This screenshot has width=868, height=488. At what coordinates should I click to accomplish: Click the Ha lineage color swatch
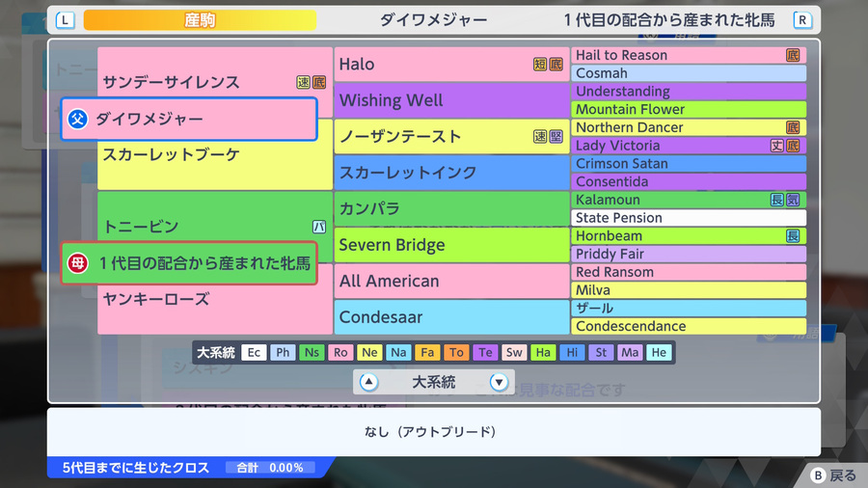coord(543,352)
